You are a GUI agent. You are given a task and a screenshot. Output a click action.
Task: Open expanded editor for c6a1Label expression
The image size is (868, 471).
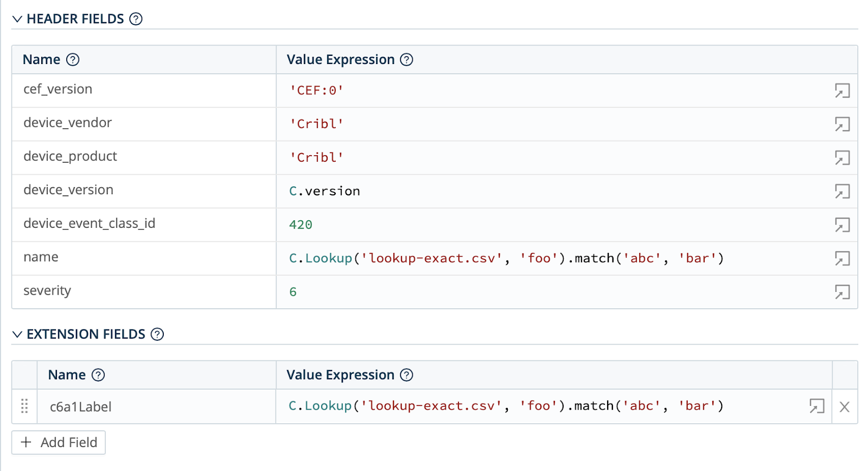(816, 406)
